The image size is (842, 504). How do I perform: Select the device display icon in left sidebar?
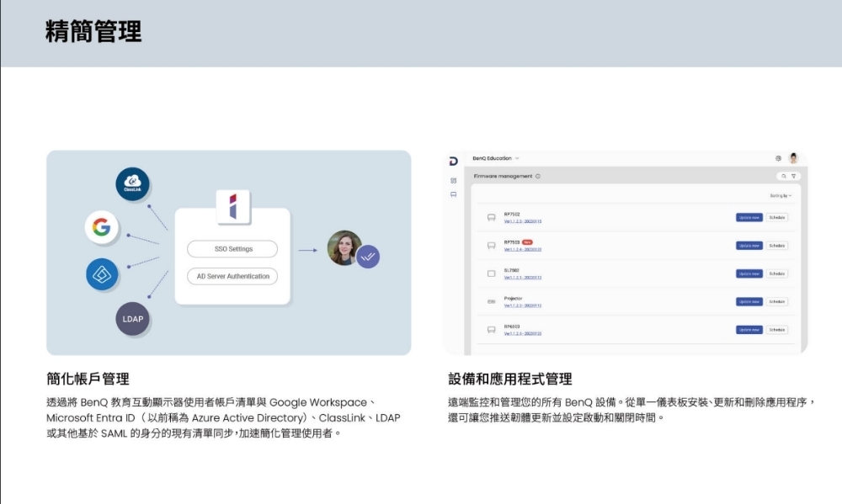454,194
